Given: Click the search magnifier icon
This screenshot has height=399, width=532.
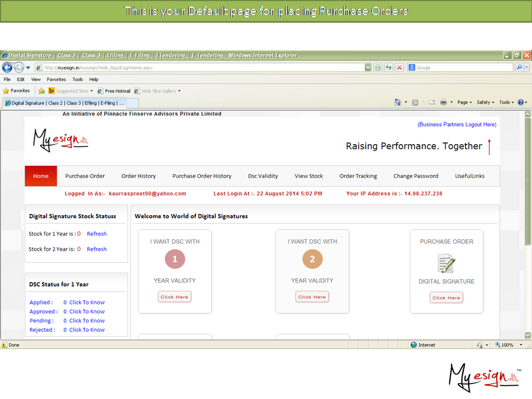Looking at the screenshot, I should [x=519, y=68].
